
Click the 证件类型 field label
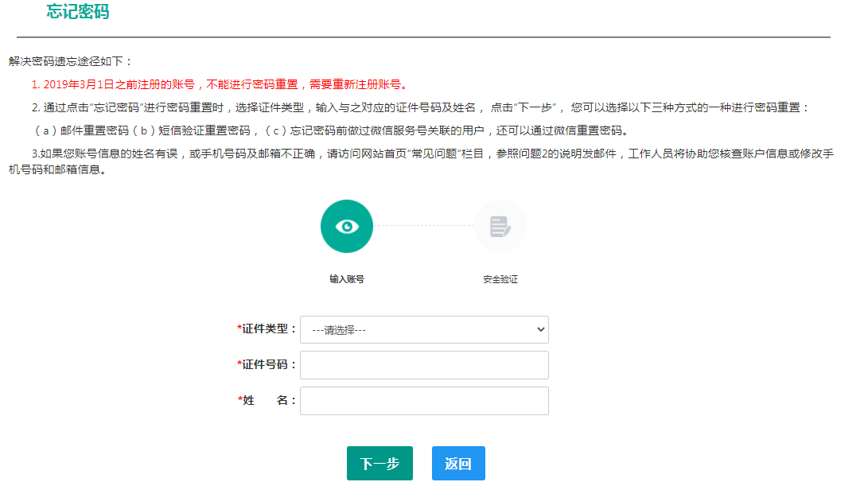267,328
